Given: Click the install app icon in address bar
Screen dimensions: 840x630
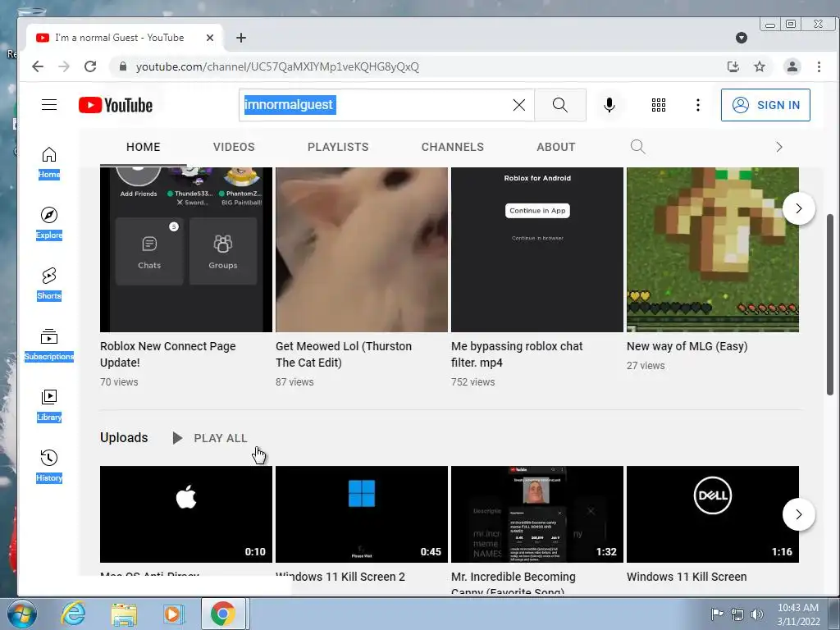Looking at the screenshot, I should coord(733,66).
